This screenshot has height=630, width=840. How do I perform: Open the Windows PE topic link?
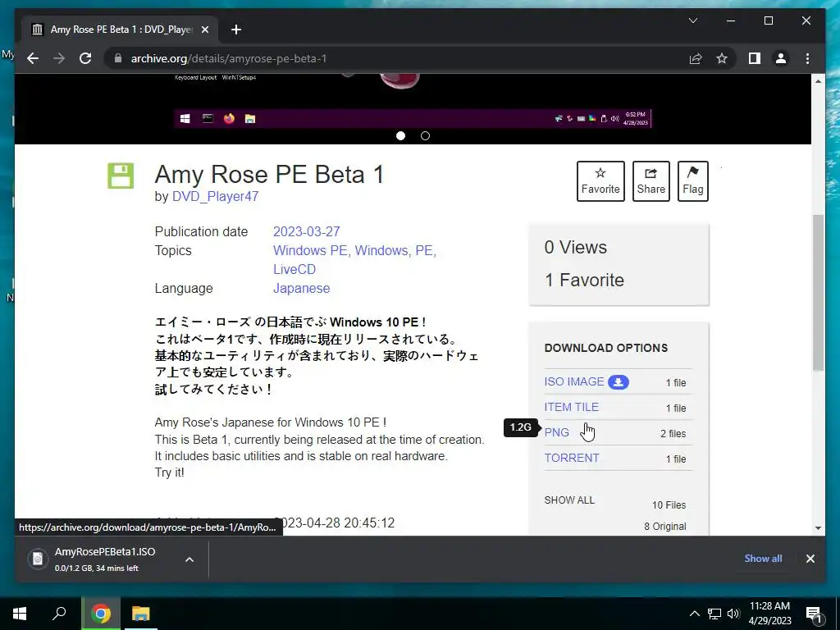[x=310, y=250]
